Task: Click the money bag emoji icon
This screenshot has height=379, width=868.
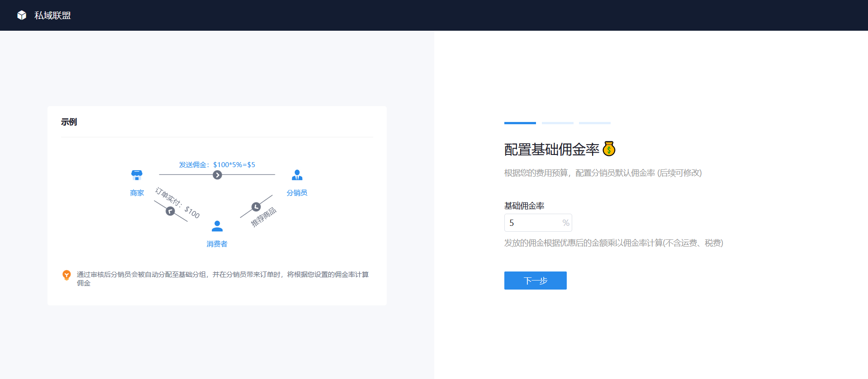Action: point(609,149)
